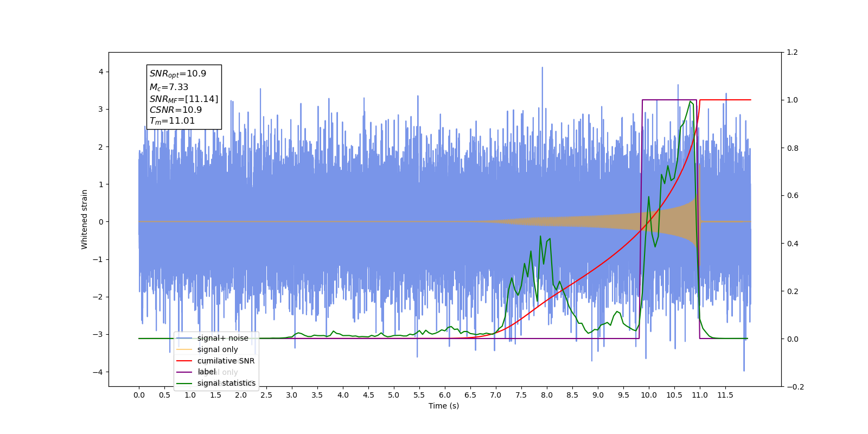Click the 4 tick on left strain axis

[x=101, y=72]
